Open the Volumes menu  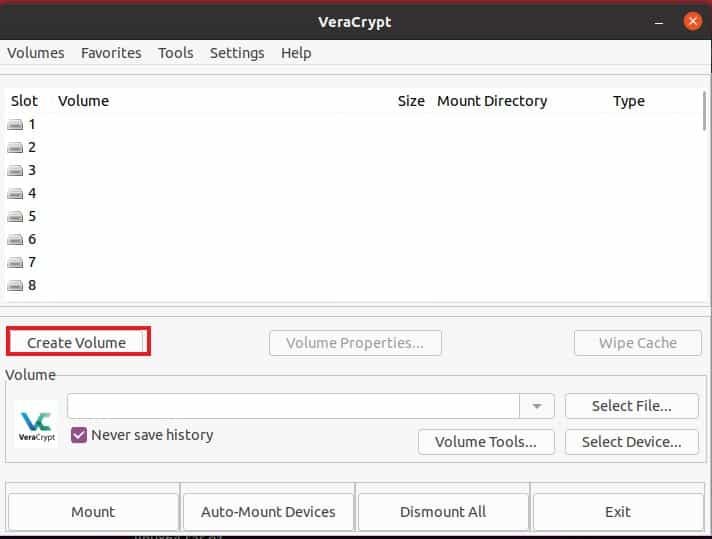pos(36,53)
